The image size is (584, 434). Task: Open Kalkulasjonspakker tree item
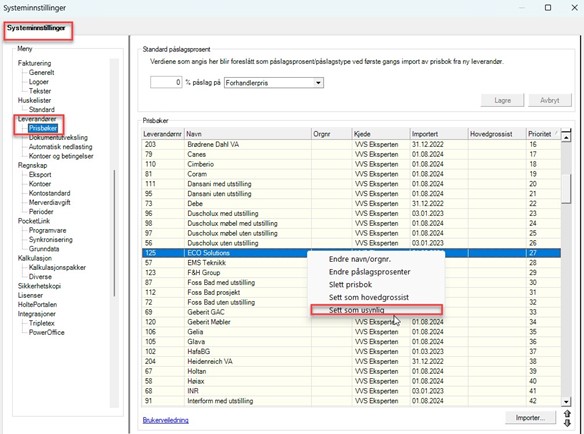pyautogui.click(x=57, y=267)
